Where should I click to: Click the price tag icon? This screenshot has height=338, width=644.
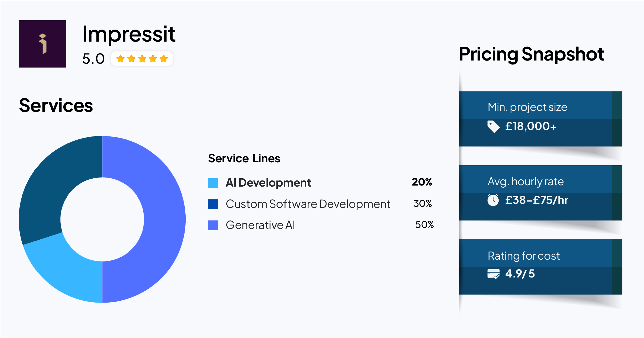pyautogui.click(x=493, y=126)
